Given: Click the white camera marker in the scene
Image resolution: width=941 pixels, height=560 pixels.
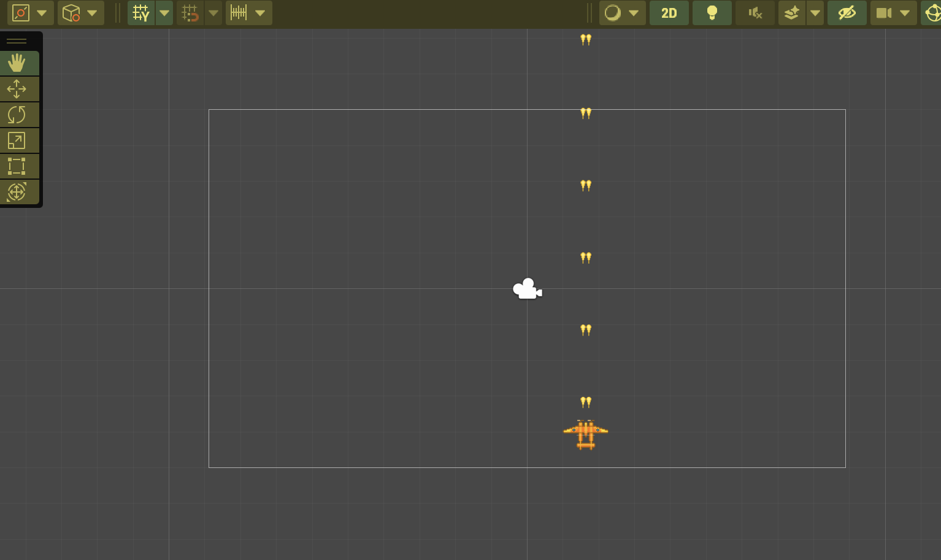Looking at the screenshot, I should tap(526, 288).
